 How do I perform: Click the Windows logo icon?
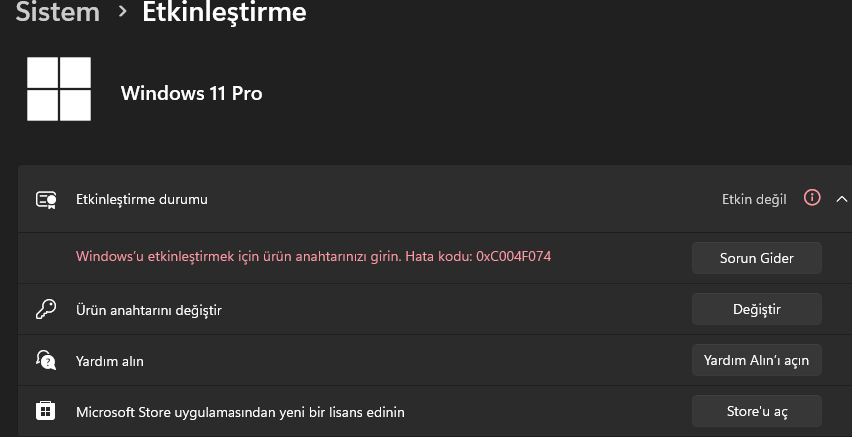click(x=59, y=89)
